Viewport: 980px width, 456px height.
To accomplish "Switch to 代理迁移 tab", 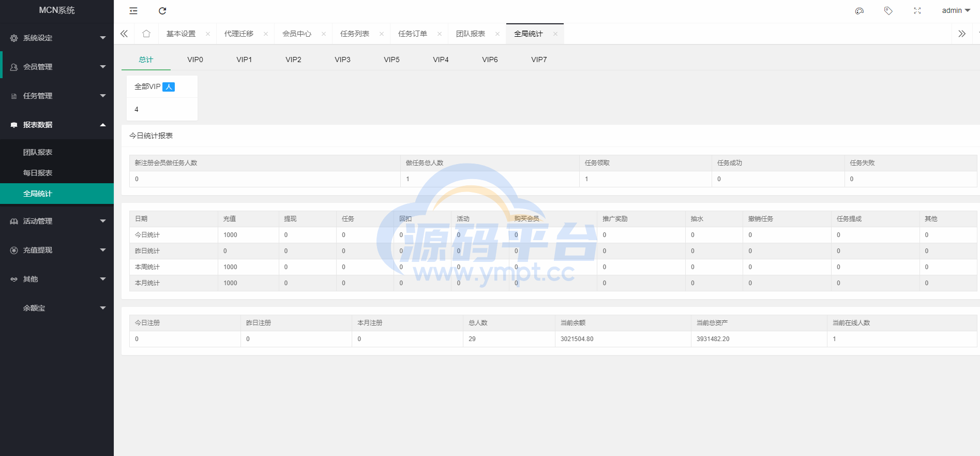I will coord(239,34).
